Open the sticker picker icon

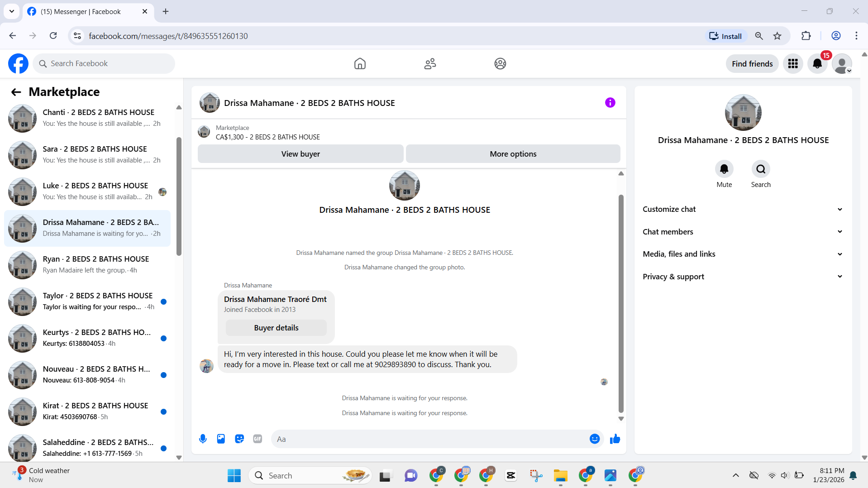(239, 439)
